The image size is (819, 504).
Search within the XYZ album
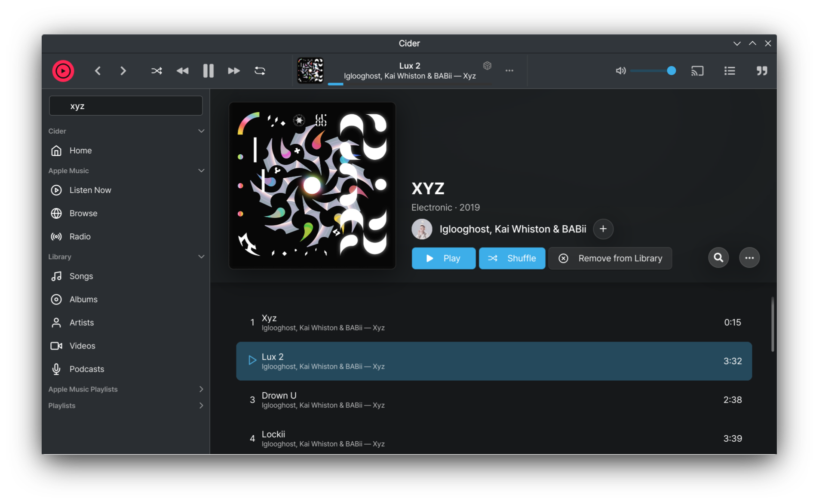(x=718, y=257)
